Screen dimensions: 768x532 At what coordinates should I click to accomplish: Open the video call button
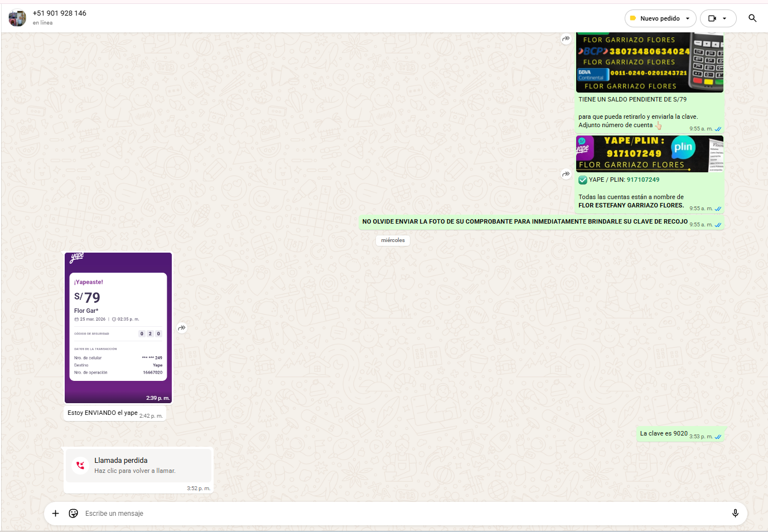[712, 18]
